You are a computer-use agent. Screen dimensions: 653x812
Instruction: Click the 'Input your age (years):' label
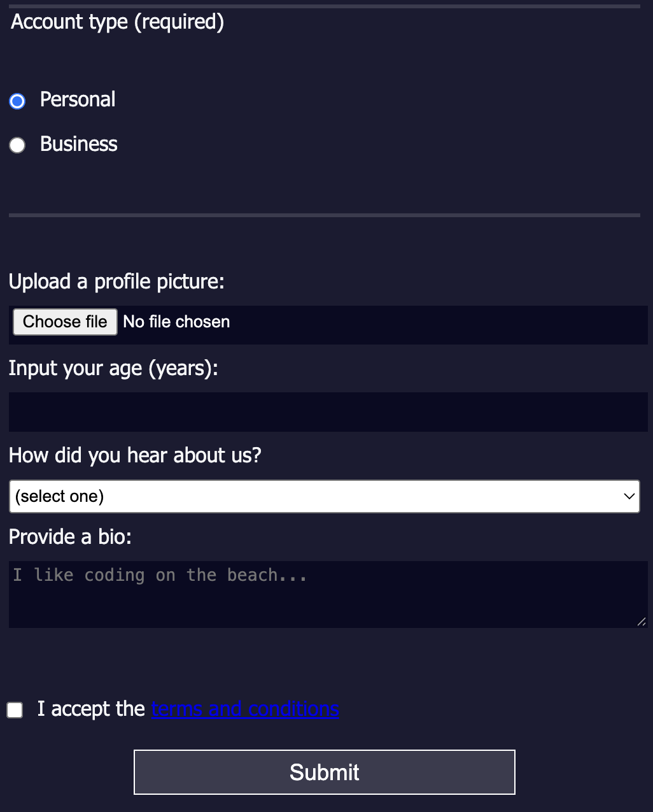coord(113,368)
